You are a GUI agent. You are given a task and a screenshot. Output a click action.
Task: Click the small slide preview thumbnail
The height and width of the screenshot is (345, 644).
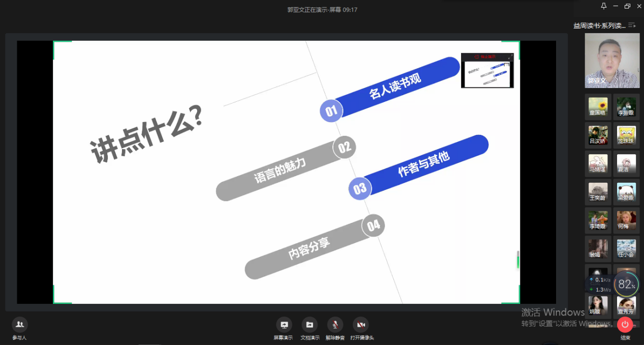[x=487, y=71]
